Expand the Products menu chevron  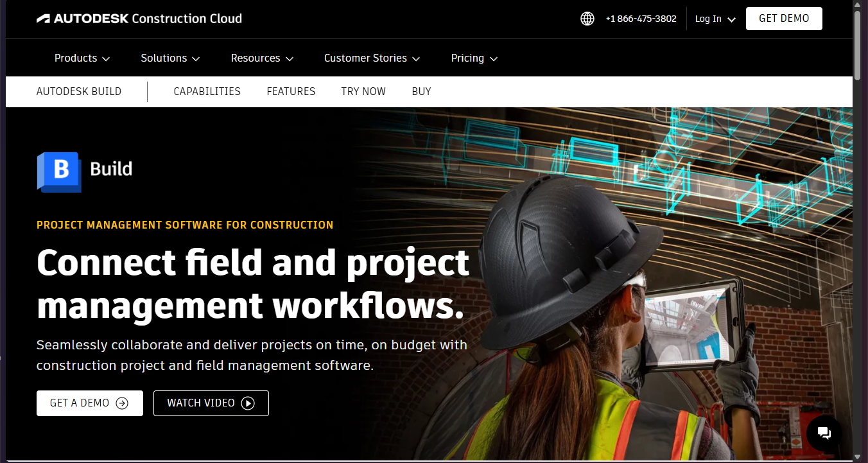pyautogui.click(x=106, y=58)
